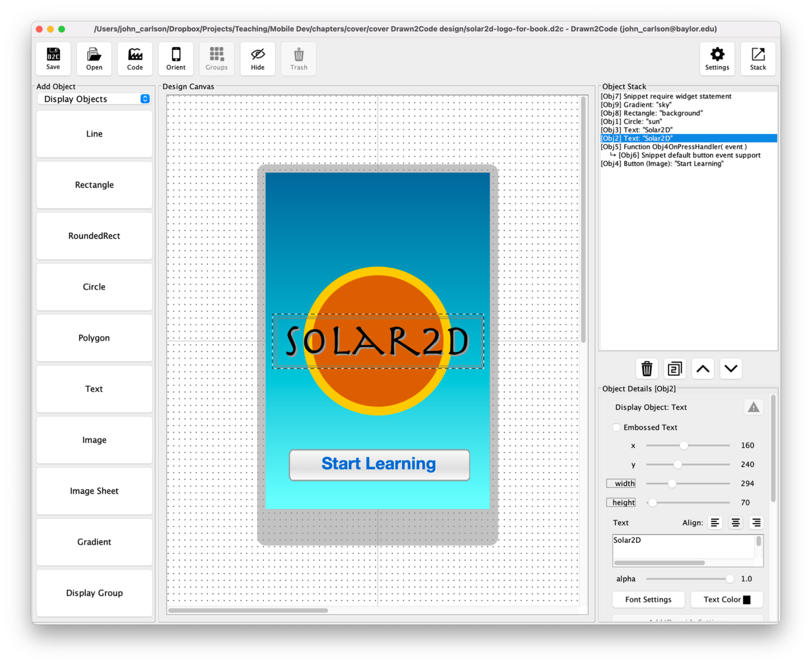Screen dimensions: 812x666
Task: Select Obj9 Gradient "sky" in stack
Action: click(689, 105)
